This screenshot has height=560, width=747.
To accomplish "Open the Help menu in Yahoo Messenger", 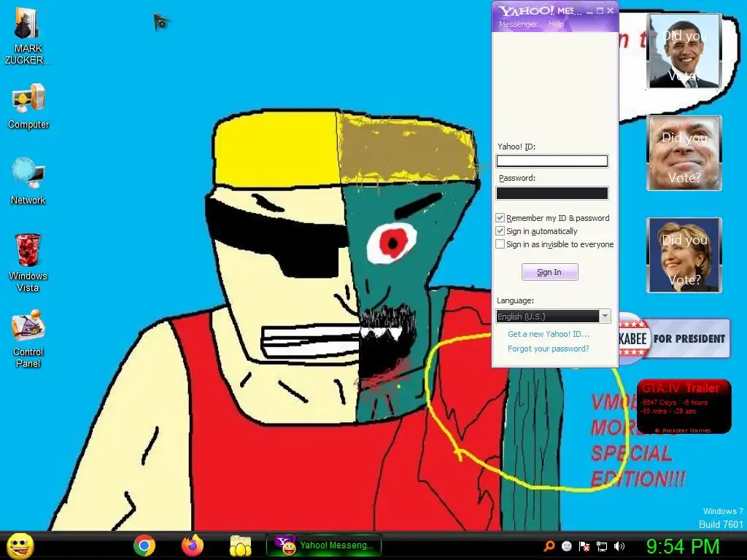I will click(556, 24).
